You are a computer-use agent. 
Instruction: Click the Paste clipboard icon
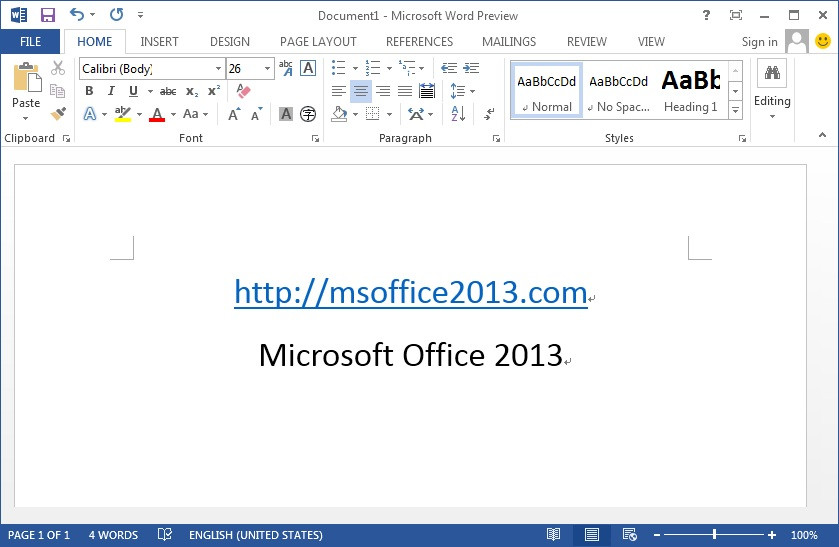click(27, 77)
